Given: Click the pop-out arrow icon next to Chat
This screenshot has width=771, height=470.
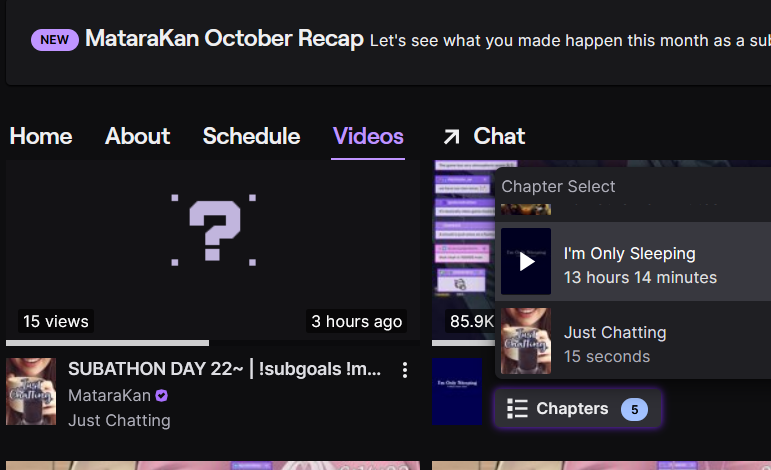Looking at the screenshot, I should point(451,137).
